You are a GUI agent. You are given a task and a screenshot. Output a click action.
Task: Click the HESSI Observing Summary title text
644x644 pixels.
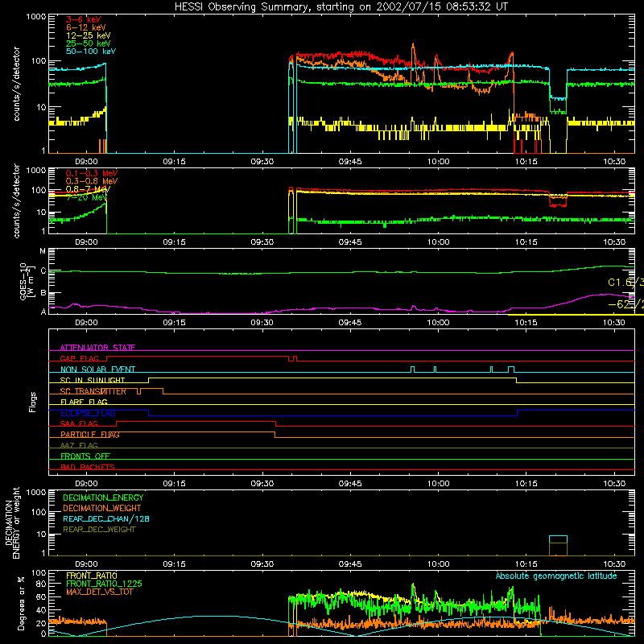tap(341, 7)
